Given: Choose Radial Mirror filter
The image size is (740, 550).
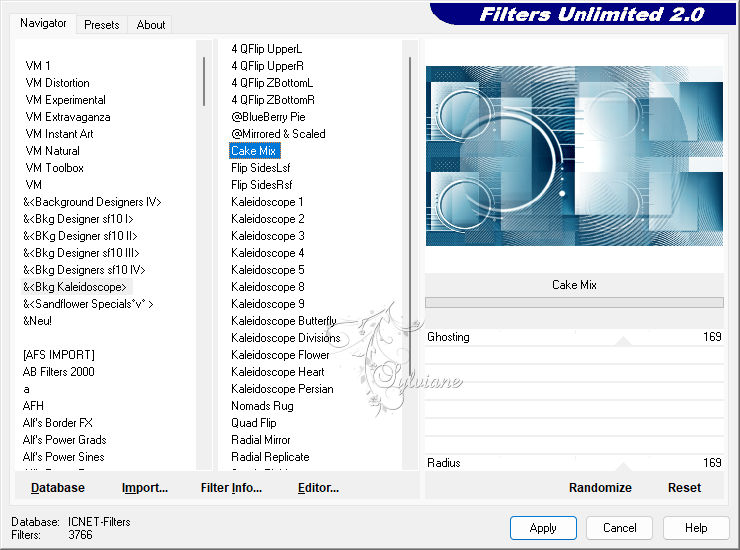Looking at the screenshot, I should tap(261, 440).
